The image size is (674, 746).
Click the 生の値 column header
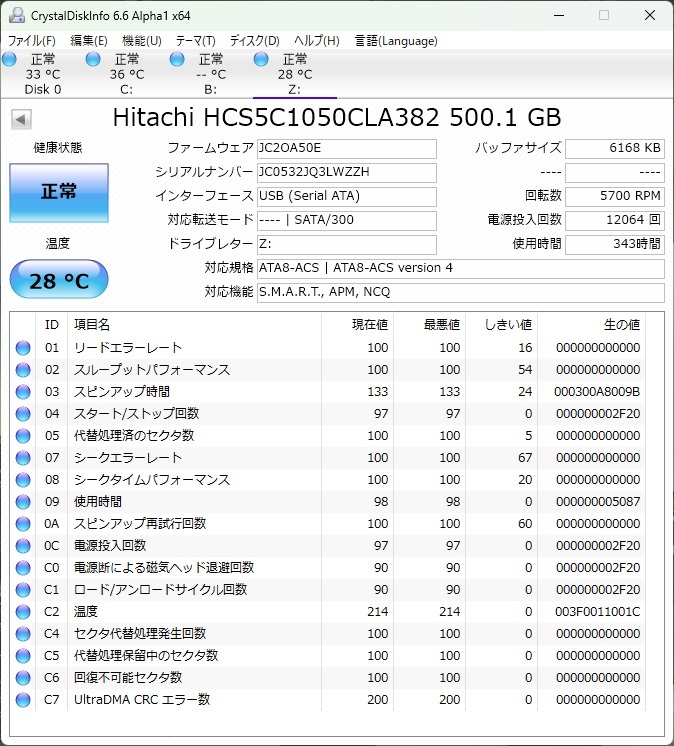[x=620, y=325]
